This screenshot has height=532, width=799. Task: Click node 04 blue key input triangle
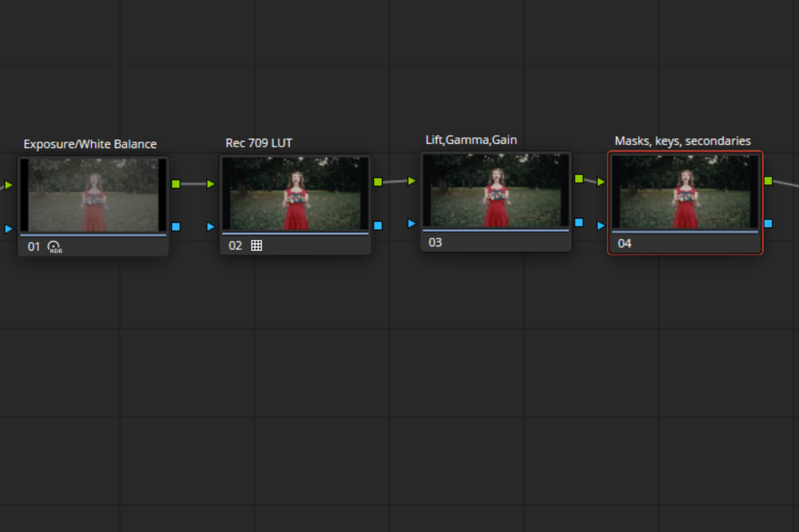tap(602, 226)
